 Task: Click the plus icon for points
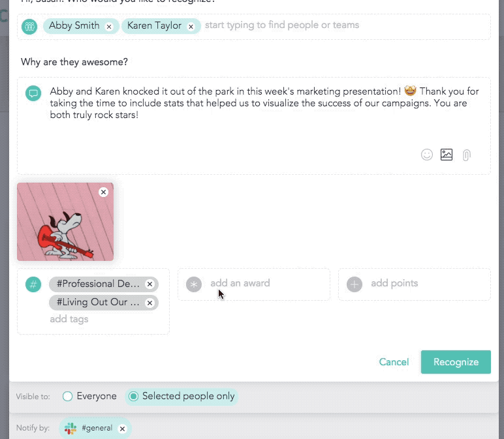click(354, 284)
